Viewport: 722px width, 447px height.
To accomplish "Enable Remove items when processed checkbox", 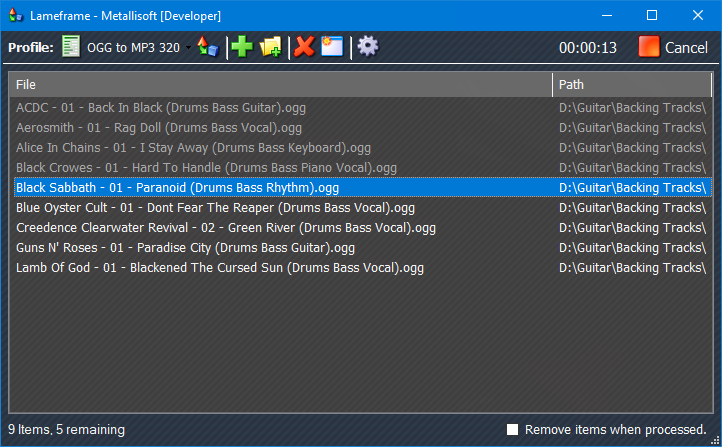I will click(513, 430).
